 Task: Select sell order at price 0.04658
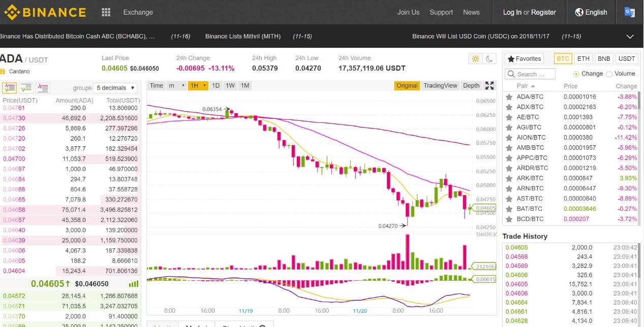click(x=70, y=210)
